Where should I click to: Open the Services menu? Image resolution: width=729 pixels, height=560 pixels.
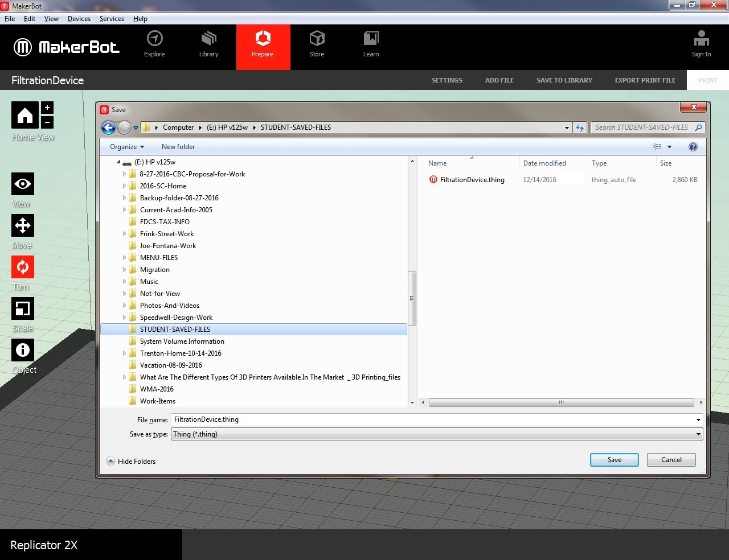click(x=112, y=19)
